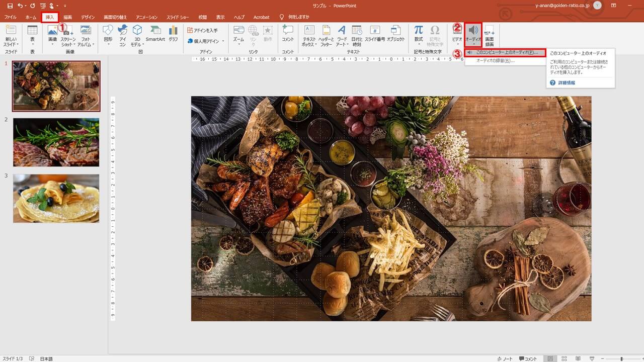Click the 詳細情報 link in tooltip

pyautogui.click(x=566, y=82)
